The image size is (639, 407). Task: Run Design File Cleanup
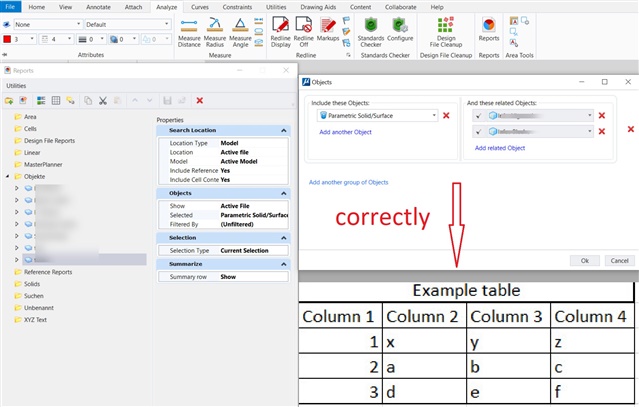pyautogui.click(x=446, y=32)
